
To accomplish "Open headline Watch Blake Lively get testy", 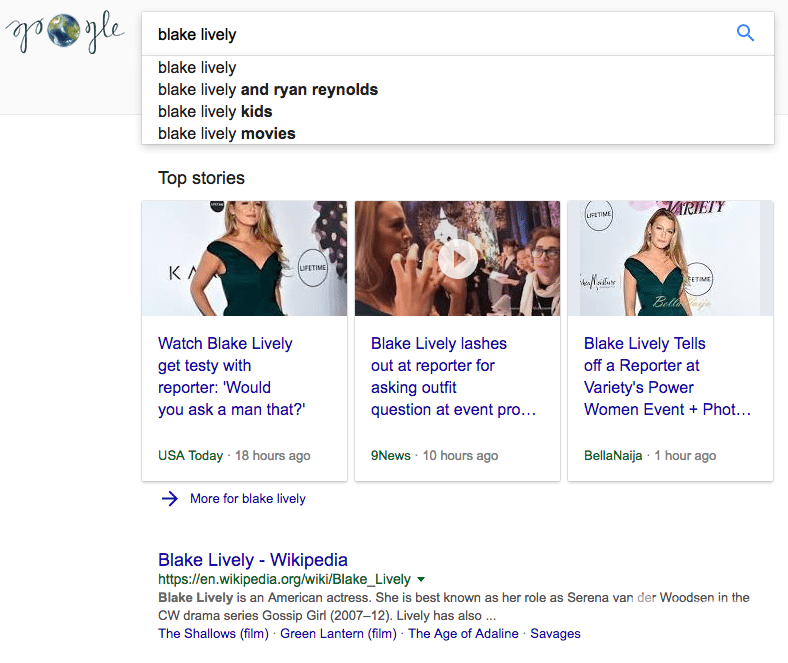I will pos(232,376).
